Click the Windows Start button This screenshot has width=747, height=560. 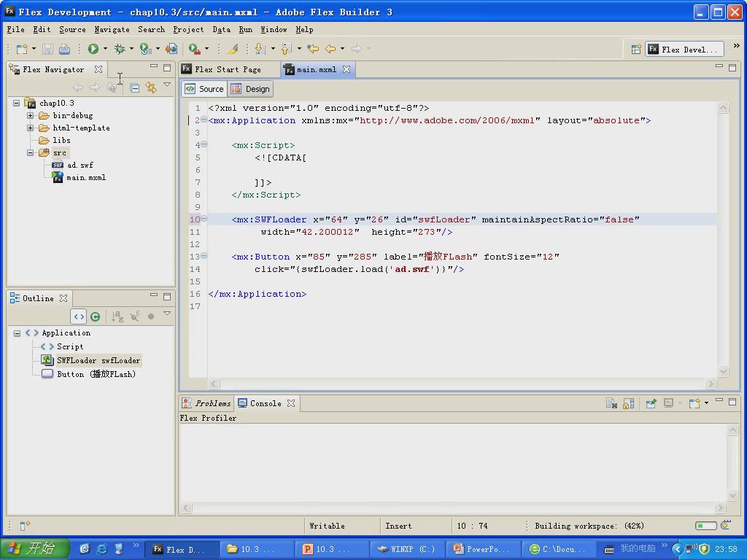click(x=34, y=549)
